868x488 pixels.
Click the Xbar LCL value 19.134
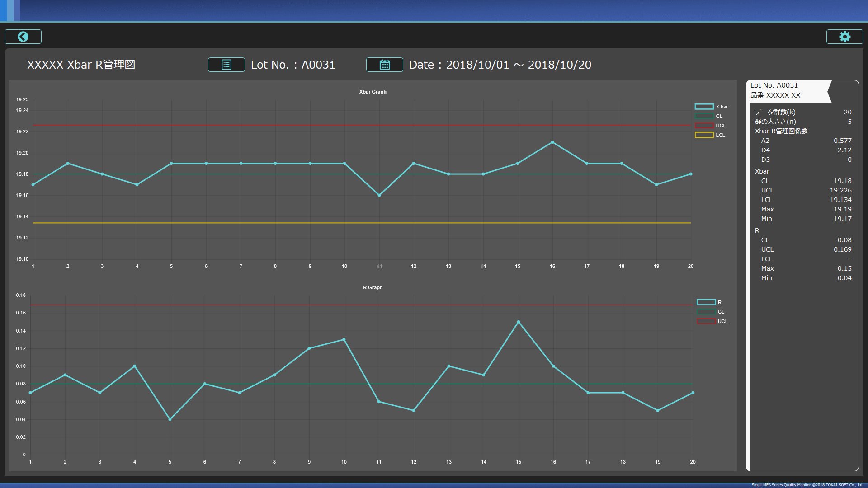[x=840, y=200]
